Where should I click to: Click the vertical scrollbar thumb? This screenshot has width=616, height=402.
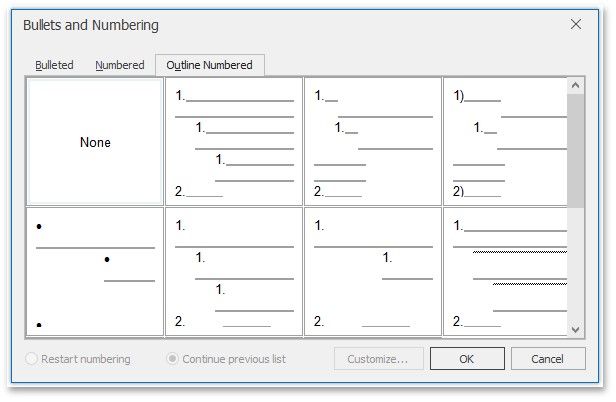pos(575,150)
